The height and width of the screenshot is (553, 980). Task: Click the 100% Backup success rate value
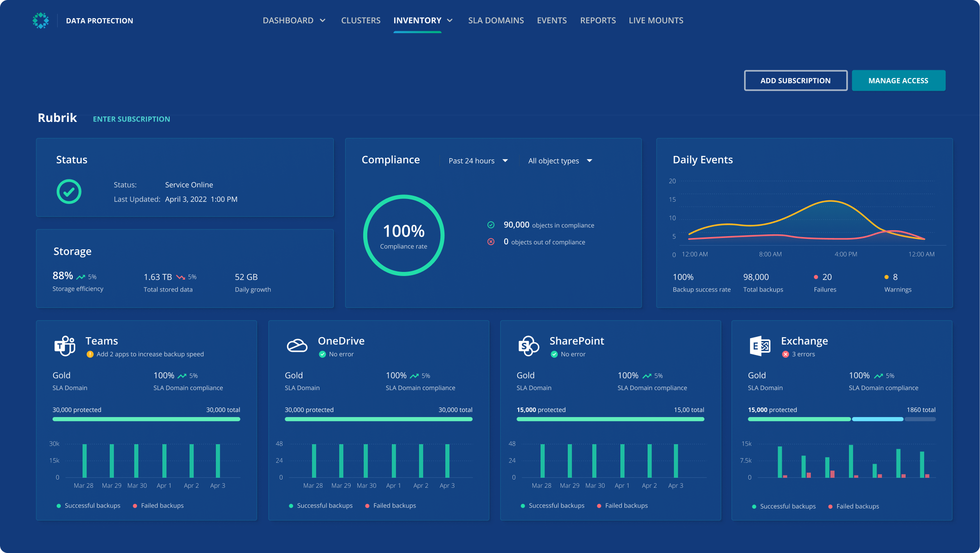pos(683,277)
